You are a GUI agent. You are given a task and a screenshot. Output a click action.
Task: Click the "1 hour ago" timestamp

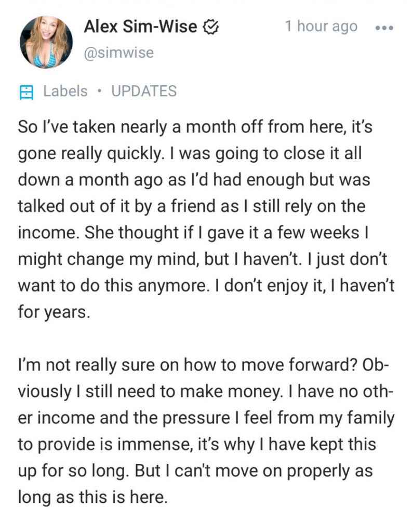[x=321, y=26]
